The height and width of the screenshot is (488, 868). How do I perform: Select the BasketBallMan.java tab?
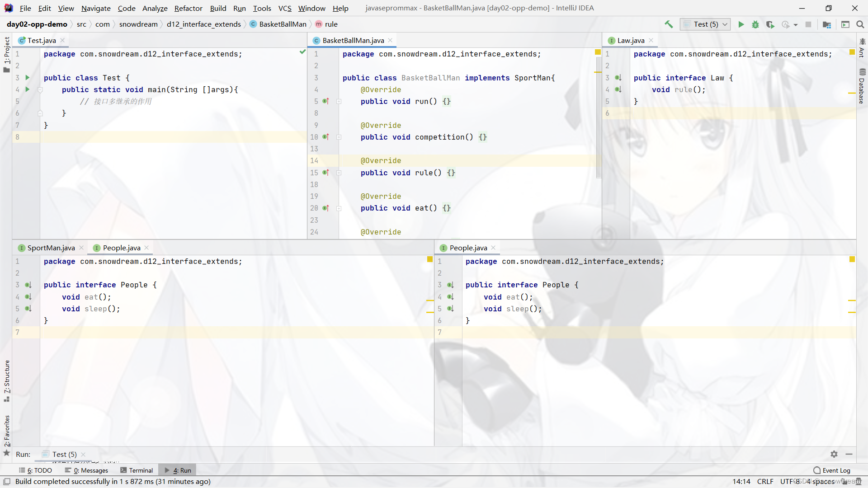pyautogui.click(x=353, y=40)
